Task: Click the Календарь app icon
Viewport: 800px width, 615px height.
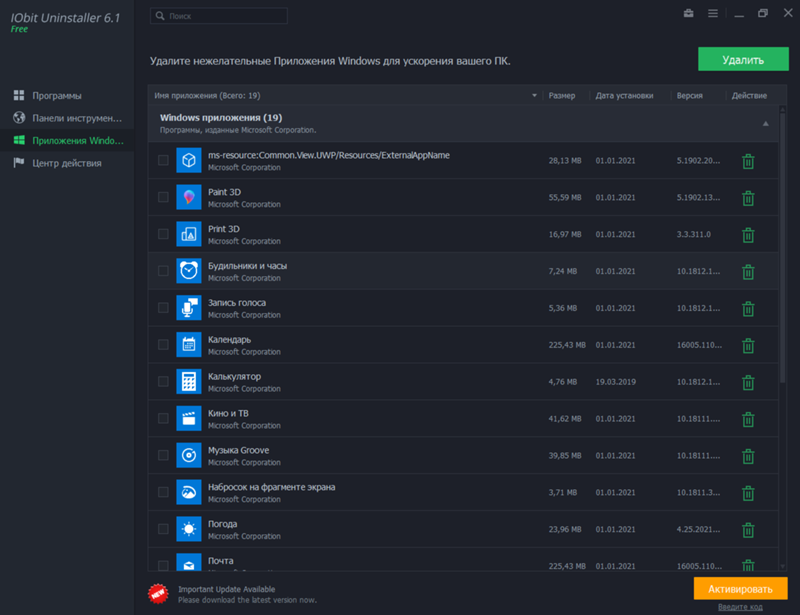Action: [x=189, y=345]
